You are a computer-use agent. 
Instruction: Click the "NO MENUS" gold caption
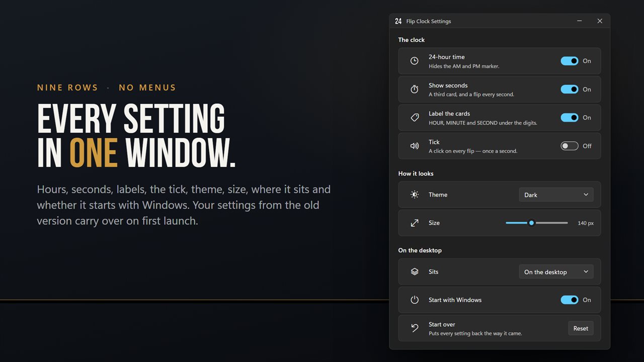[147, 87]
